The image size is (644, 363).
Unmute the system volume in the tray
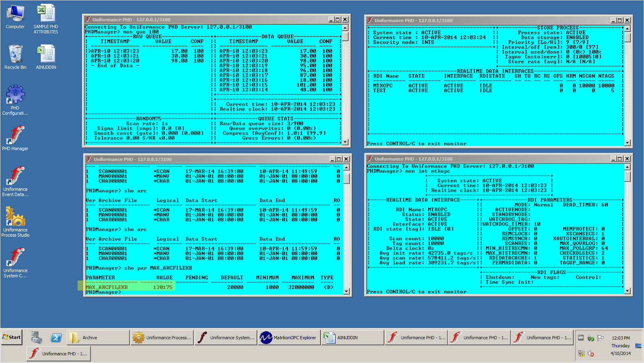pyautogui.click(x=590, y=354)
